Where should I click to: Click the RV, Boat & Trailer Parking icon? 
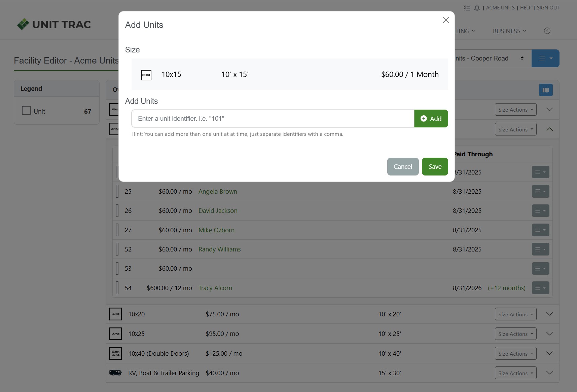pos(115,373)
